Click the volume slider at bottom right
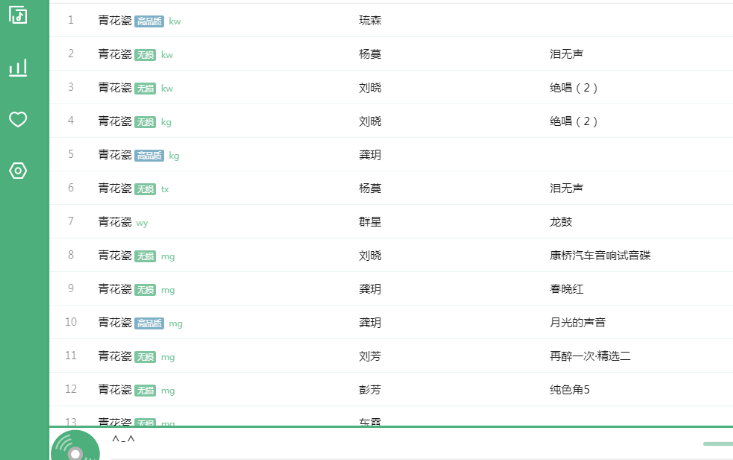Screen dimensions: 733x460 point(717,444)
